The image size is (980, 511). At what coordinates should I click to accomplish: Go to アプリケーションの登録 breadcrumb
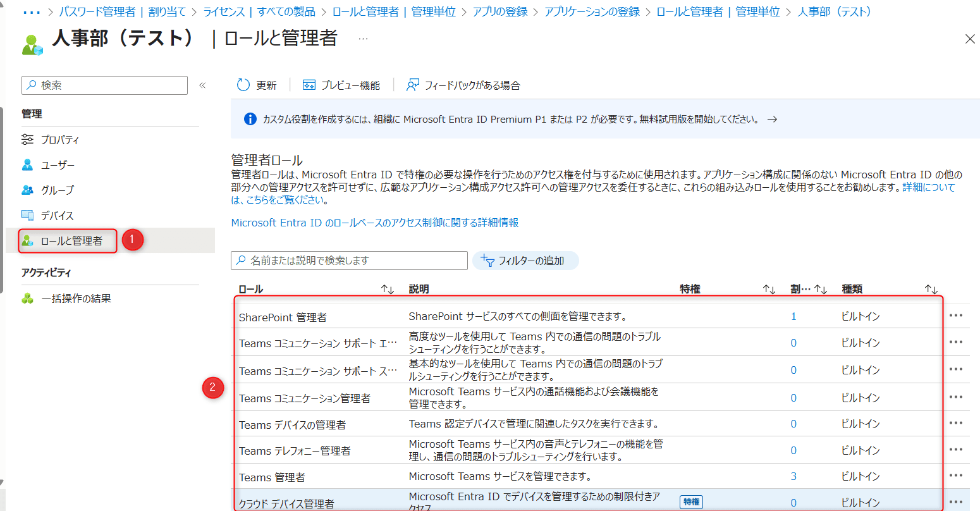(x=592, y=12)
